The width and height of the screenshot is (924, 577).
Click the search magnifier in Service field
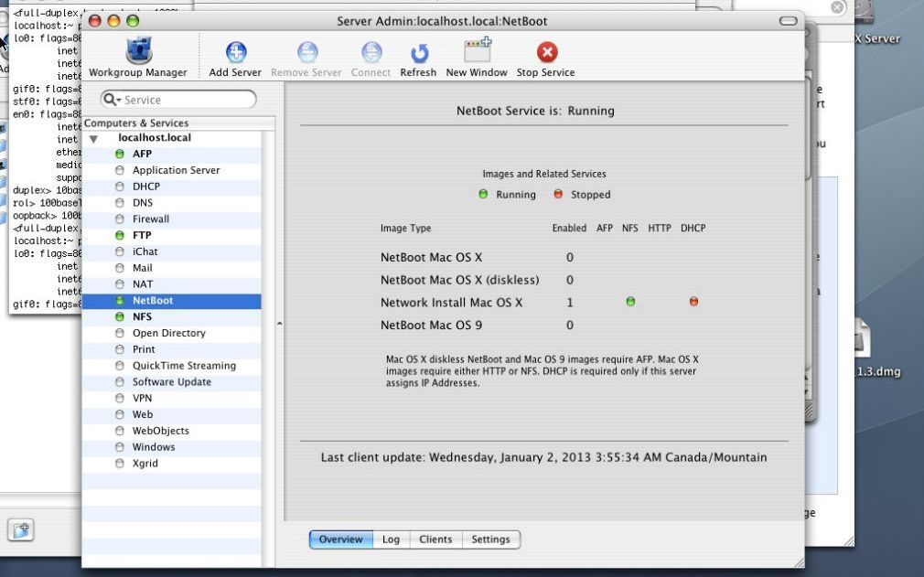[111, 100]
